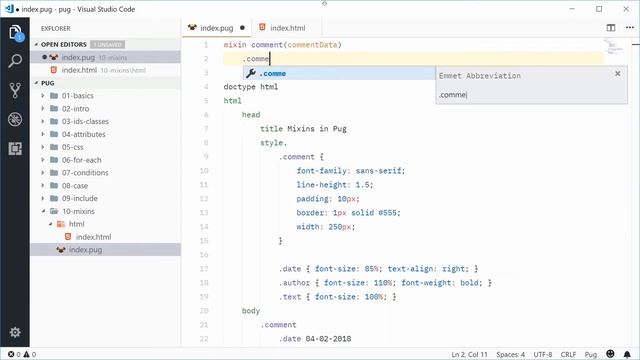This screenshot has width=640, height=360.
Task: Accept the .comme Emmet suggestion
Action: [339, 73]
